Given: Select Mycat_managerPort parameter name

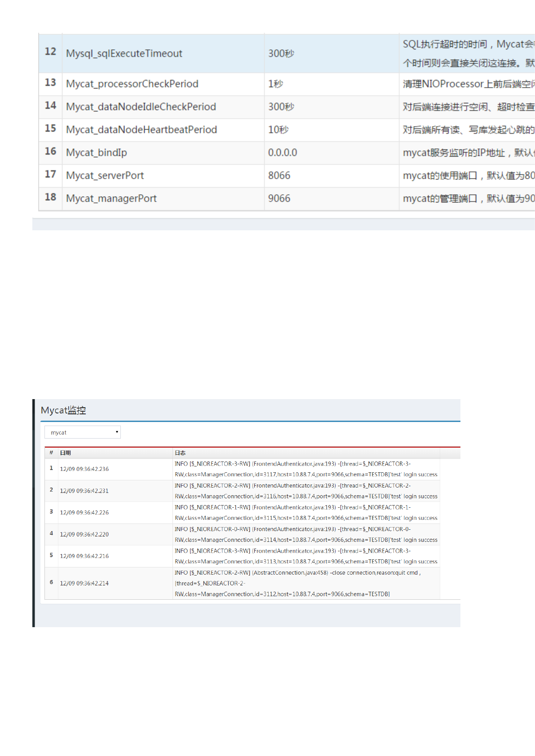Looking at the screenshot, I should click(111, 198).
